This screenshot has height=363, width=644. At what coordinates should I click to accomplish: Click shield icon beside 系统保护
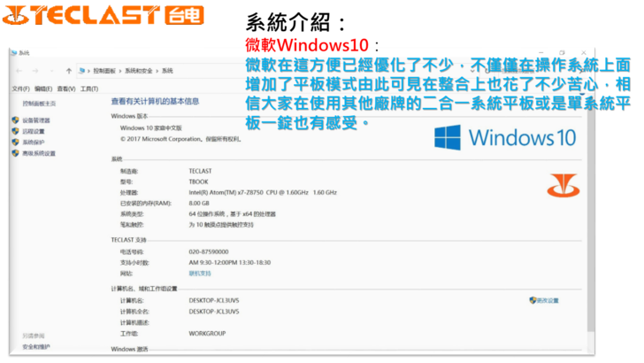16,142
